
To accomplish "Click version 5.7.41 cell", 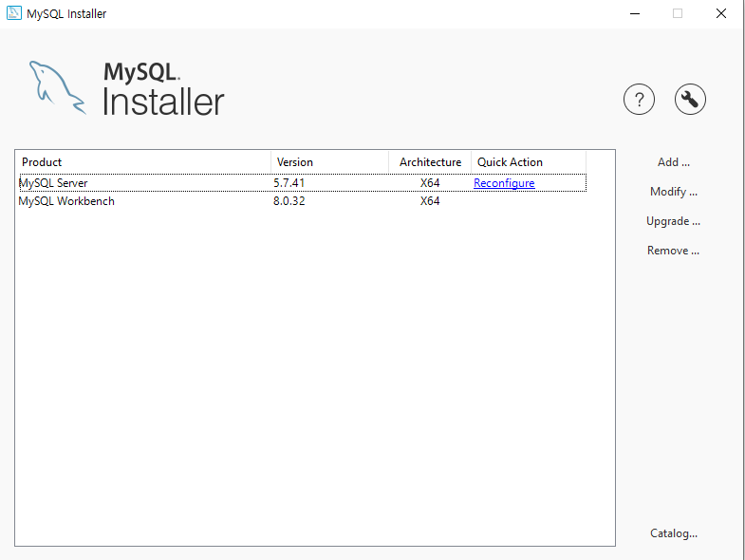I will pos(289,183).
